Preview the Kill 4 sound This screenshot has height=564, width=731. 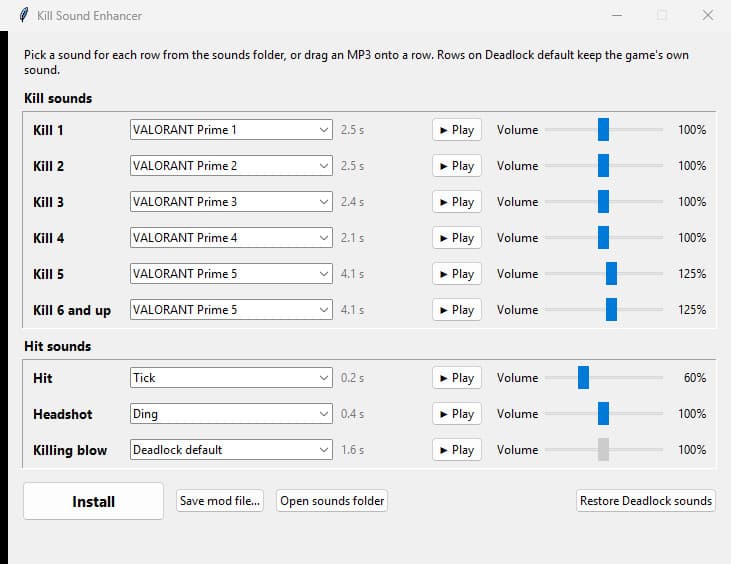456,238
